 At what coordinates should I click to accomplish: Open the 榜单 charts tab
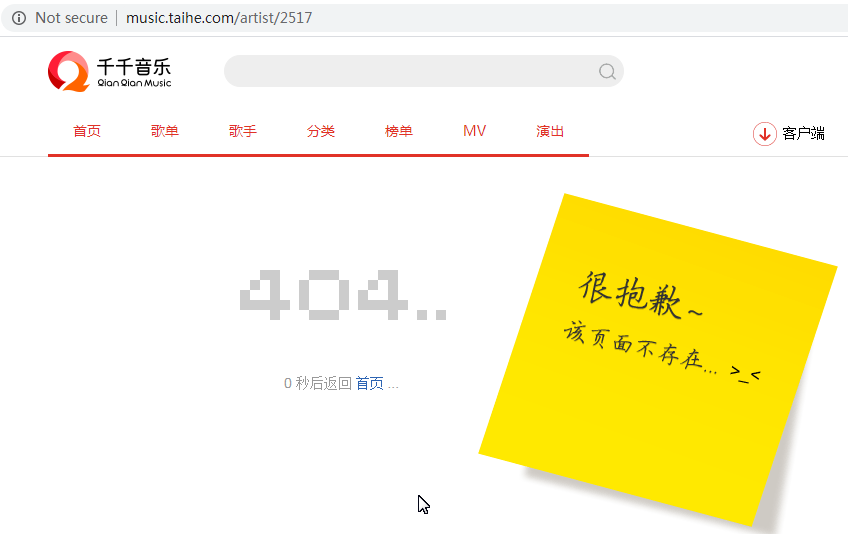point(399,131)
